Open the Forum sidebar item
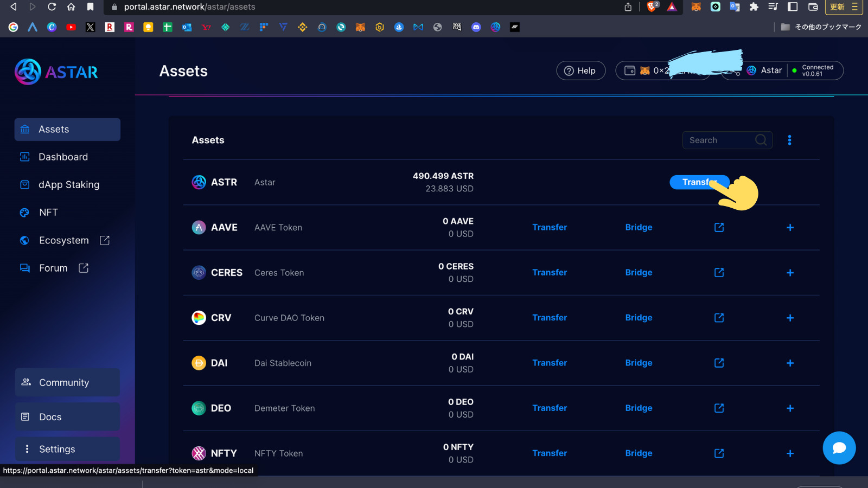This screenshot has height=488, width=868. [x=53, y=267]
